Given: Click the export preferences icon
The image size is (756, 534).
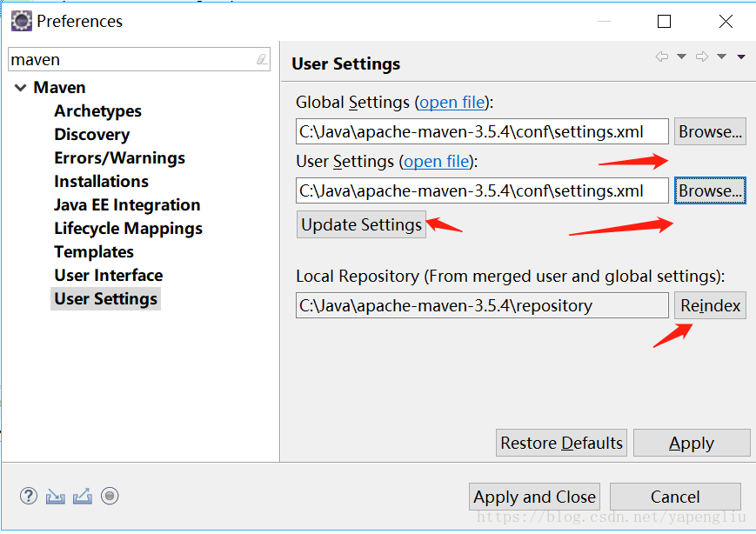Looking at the screenshot, I should [83, 496].
